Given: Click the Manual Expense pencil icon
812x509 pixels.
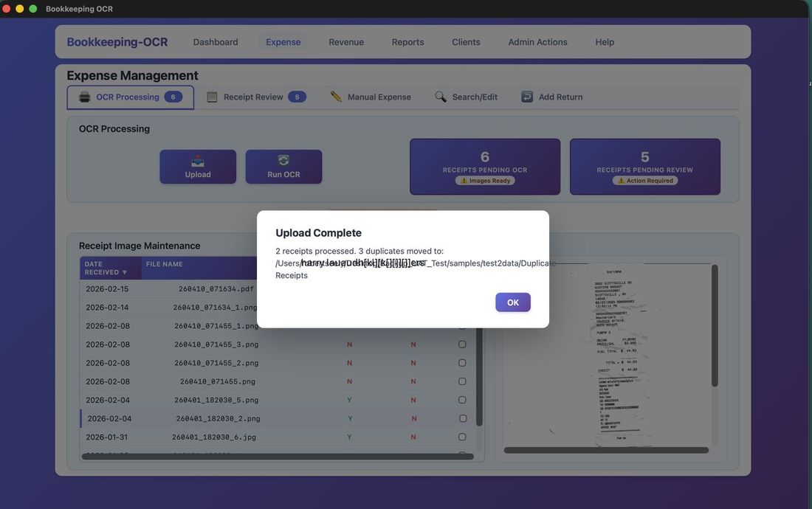Looking at the screenshot, I should pos(335,96).
